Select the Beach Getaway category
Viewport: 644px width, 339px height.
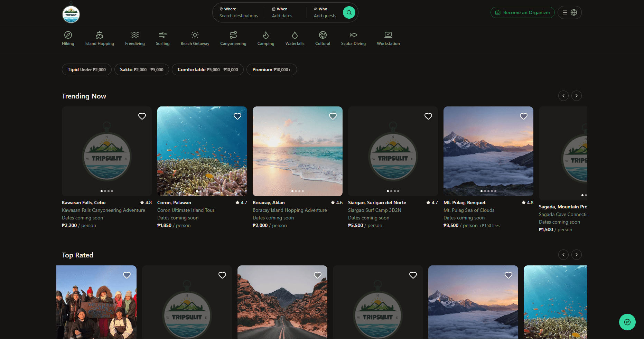coord(195,38)
